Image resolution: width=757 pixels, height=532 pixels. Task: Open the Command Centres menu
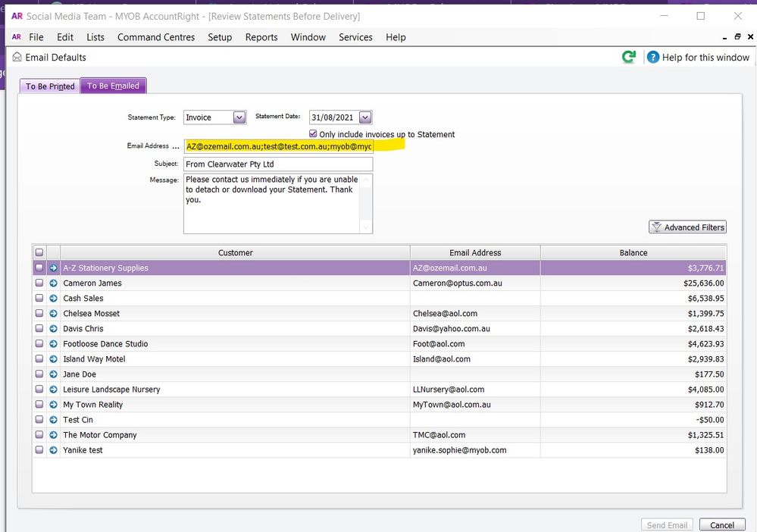click(156, 37)
